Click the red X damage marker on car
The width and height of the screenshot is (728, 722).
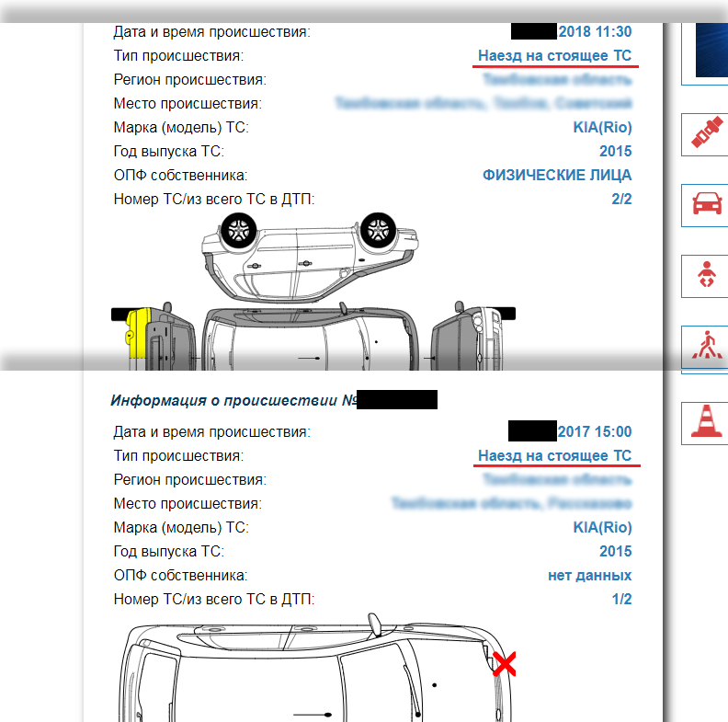[504, 663]
